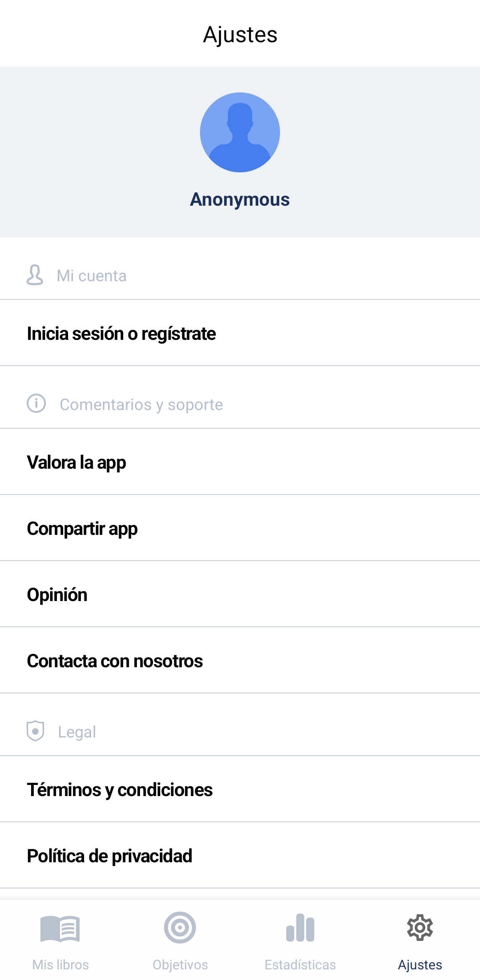Open Términos y condiciones
This screenshot has width=480, height=980.
click(x=240, y=789)
